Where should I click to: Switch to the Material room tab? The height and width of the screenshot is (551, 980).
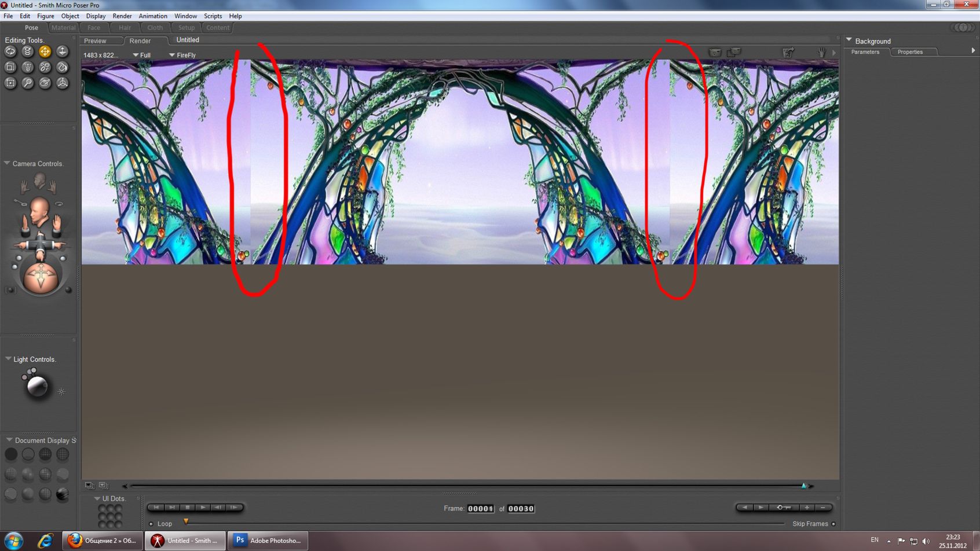tap(63, 28)
